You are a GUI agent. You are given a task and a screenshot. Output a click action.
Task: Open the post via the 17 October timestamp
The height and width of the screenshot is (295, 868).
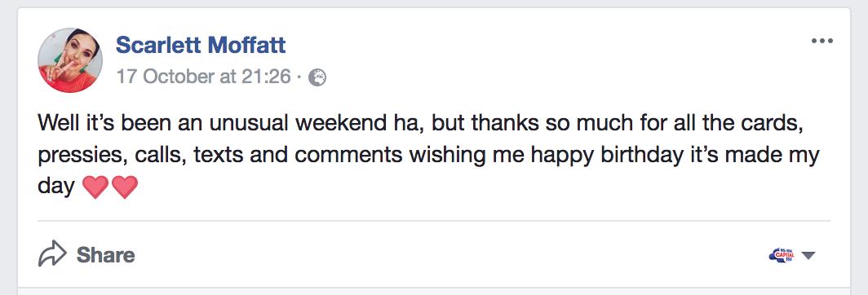click(x=203, y=77)
